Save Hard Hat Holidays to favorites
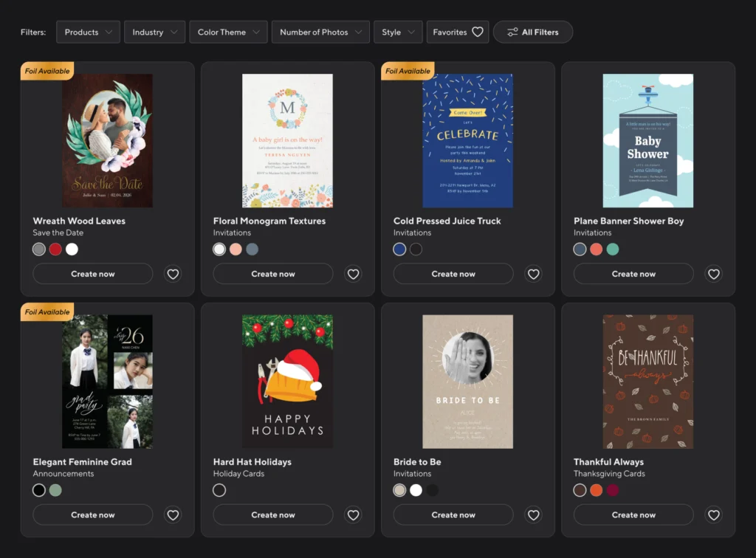The image size is (756, 558). coord(353,514)
